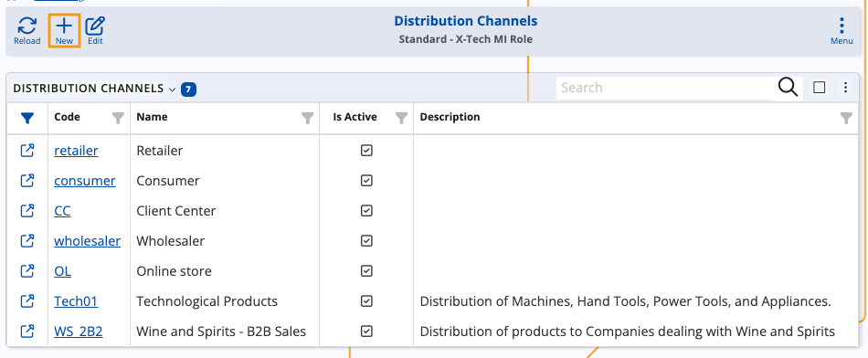Open the Is Active column filter funnel
The height and width of the screenshot is (358, 868).
[x=402, y=117]
